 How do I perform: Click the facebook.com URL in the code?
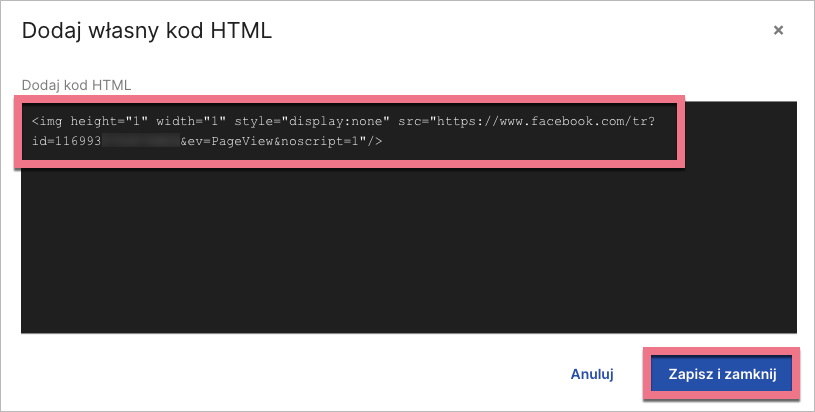[x=560, y=122]
